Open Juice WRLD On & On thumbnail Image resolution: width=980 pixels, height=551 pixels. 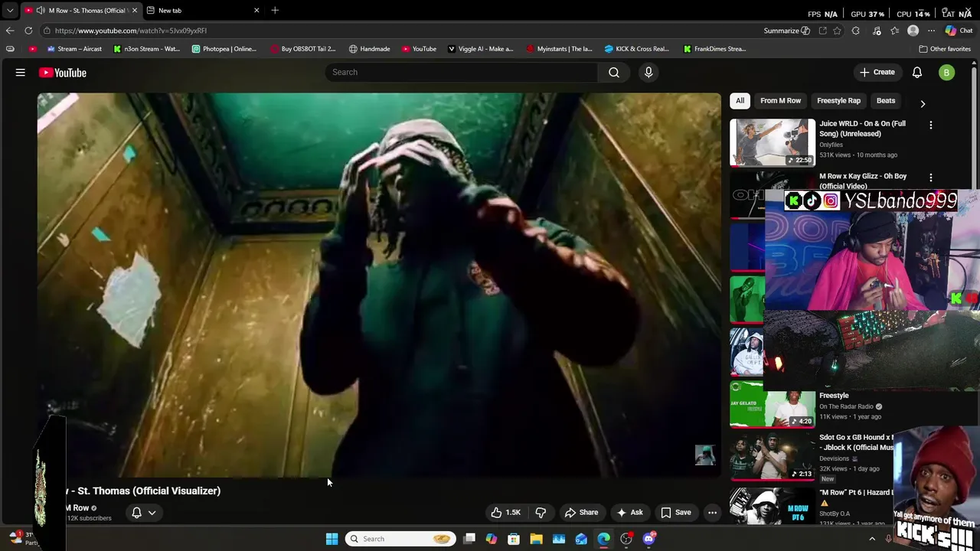(773, 142)
